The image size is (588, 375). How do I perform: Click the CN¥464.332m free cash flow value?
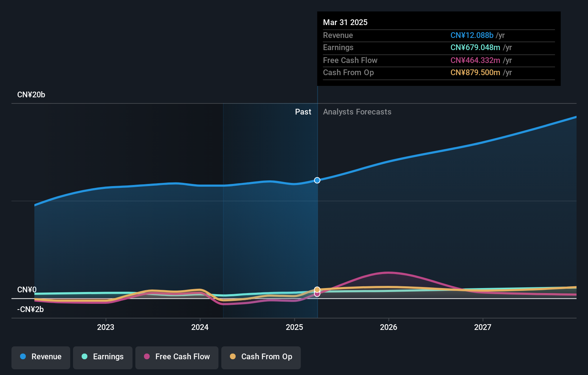[x=475, y=60]
